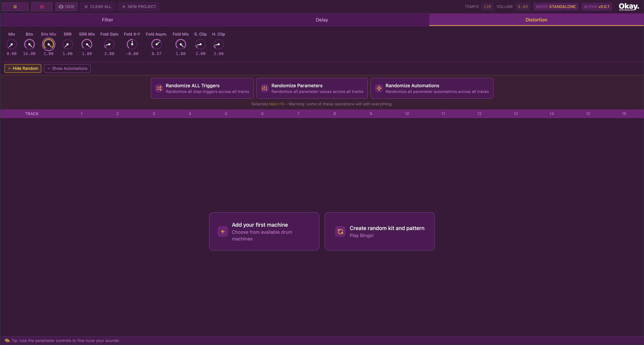Open the Delay tab
Viewport: 644px width, 345px height.
[x=322, y=20]
